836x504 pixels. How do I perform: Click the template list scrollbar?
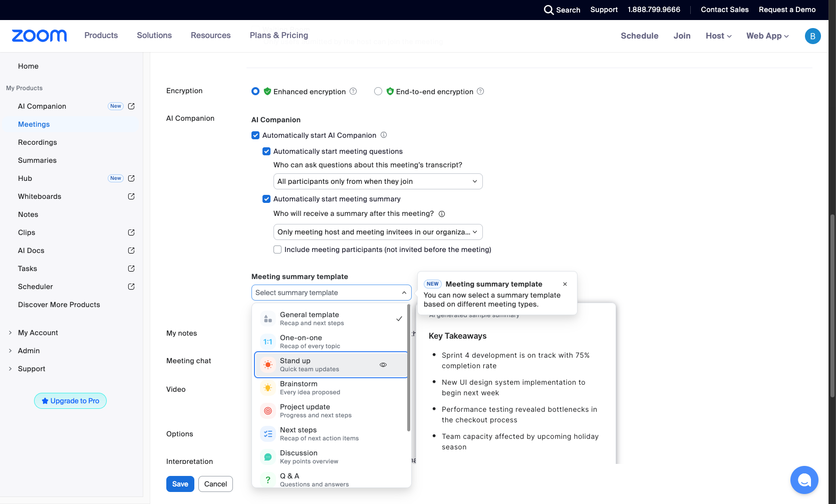click(409, 368)
